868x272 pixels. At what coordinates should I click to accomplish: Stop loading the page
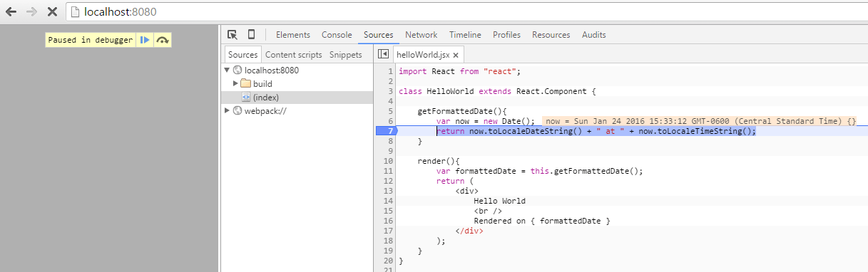click(52, 12)
